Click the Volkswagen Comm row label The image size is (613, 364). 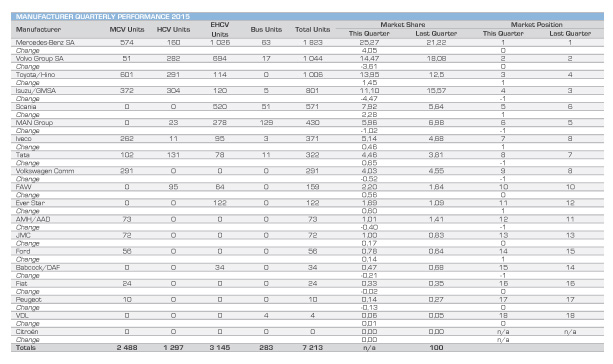45,170
